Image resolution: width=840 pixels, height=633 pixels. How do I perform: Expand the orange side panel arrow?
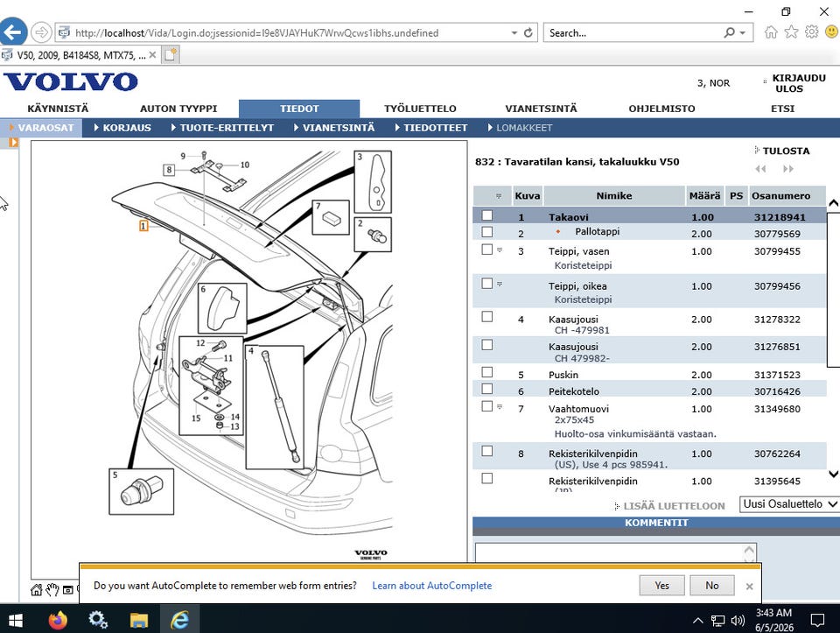[13, 143]
